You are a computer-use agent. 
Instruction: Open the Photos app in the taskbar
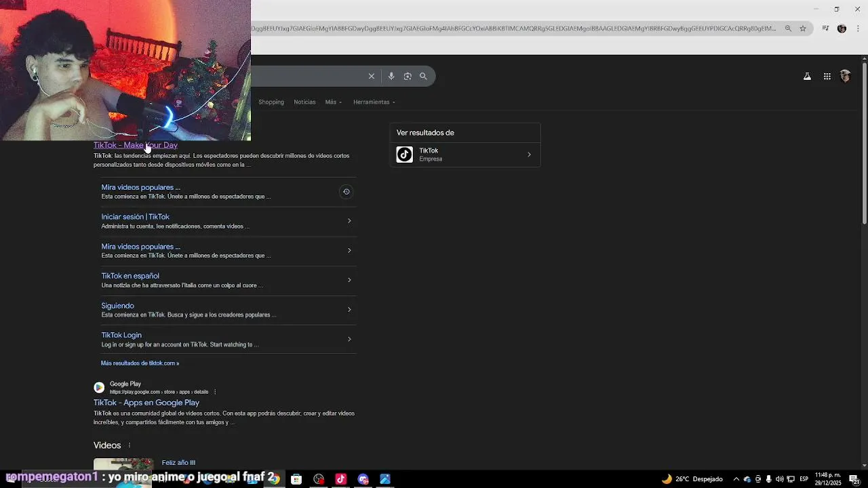tap(385, 479)
